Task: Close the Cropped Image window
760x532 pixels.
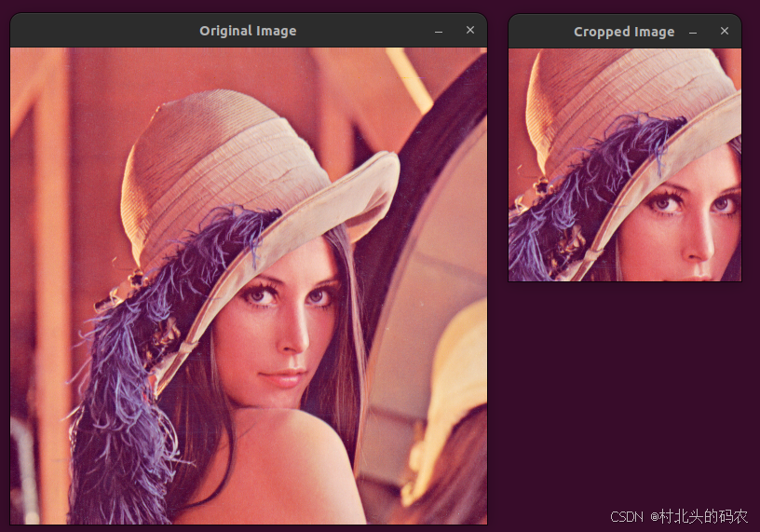Action: pyautogui.click(x=725, y=31)
